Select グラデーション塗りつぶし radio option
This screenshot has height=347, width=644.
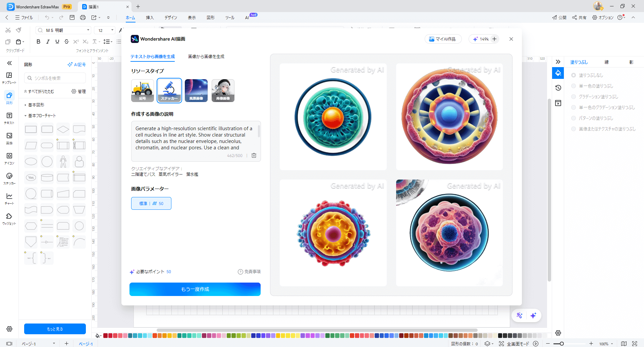574,97
